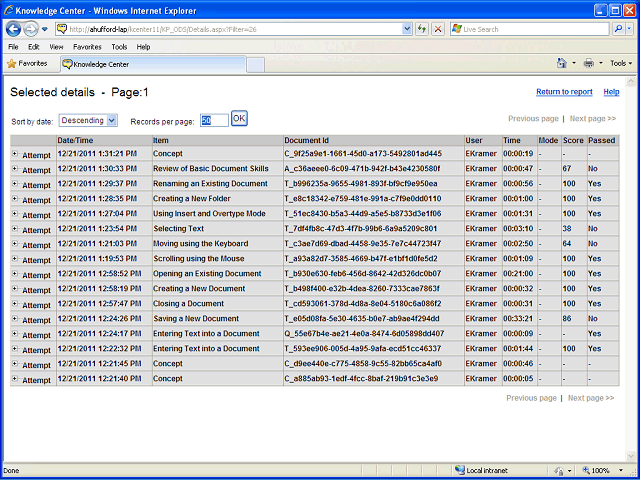The image size is (640, 480).
Task: Expand Attempt for Saving a New Document
Action: click(x=15, y=318)
